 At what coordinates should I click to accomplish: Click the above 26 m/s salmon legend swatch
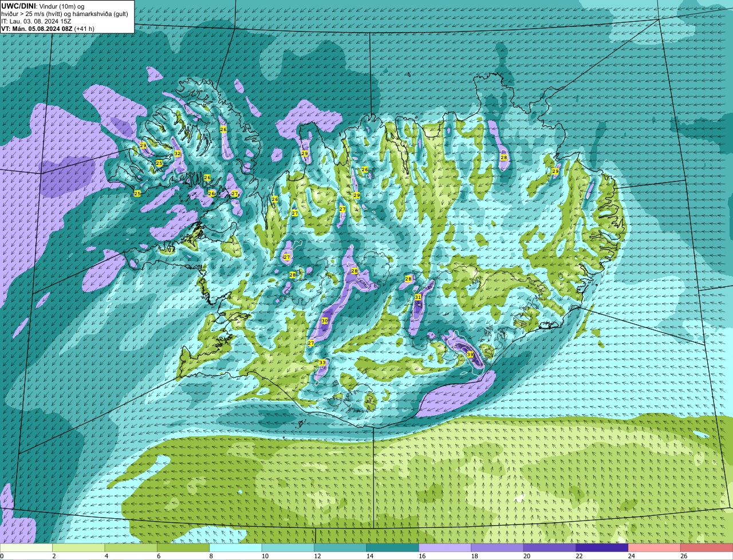[x=707, y=547]
